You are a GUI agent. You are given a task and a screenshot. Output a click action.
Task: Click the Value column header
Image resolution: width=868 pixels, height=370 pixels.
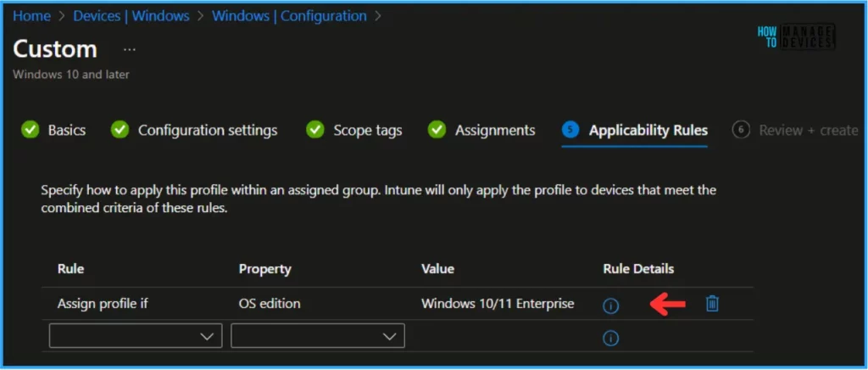(438, 269)
